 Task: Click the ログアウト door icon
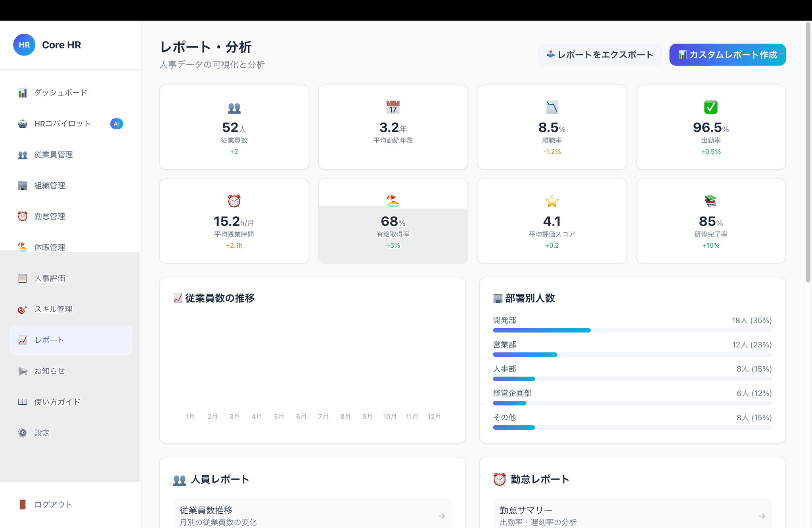pyautogui.click(x=23, y=505)
